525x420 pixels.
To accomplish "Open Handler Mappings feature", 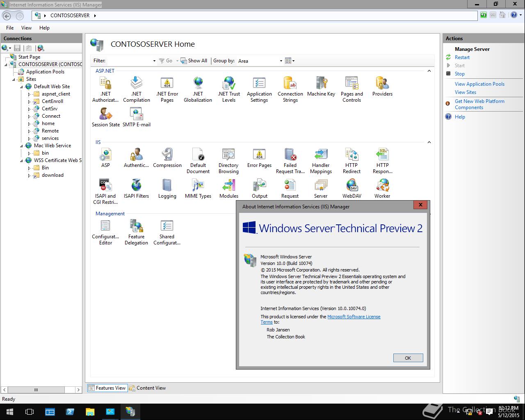I will coord(321,161).
